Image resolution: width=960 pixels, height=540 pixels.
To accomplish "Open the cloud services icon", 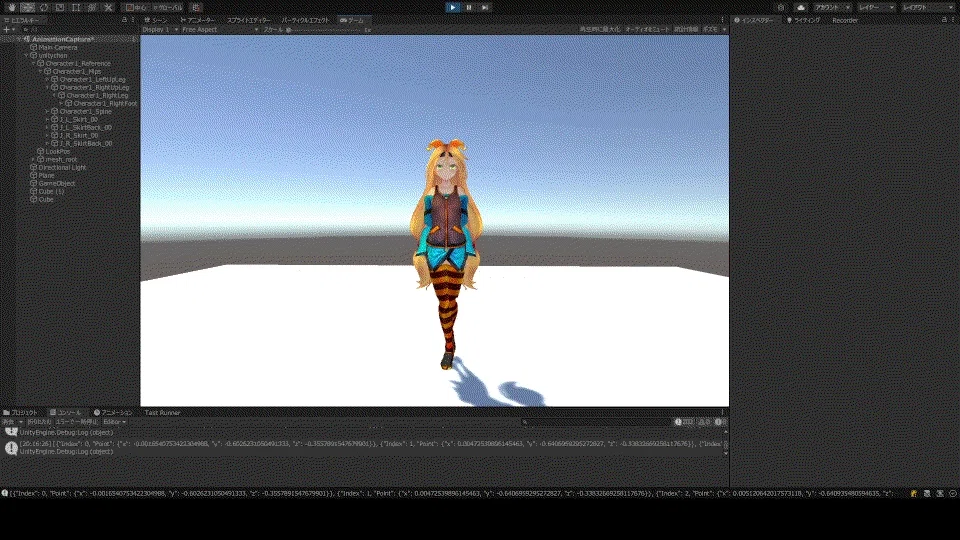I will [801, 7].
